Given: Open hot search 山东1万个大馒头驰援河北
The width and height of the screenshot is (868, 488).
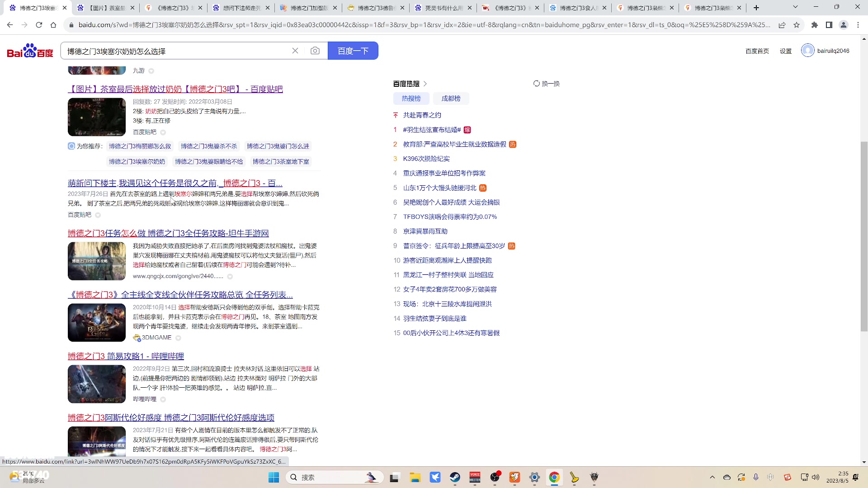Looking at the screenshot, I should [x=440, y=188].
